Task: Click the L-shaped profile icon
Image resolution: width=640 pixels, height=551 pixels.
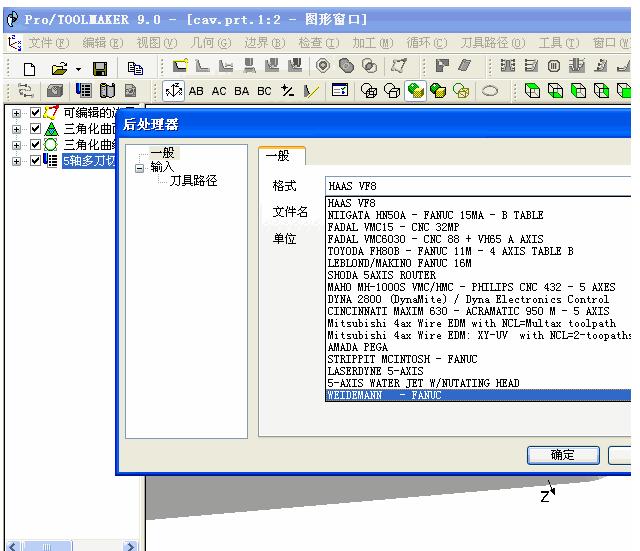Action: pyautogui.click(x=202, y=66)
